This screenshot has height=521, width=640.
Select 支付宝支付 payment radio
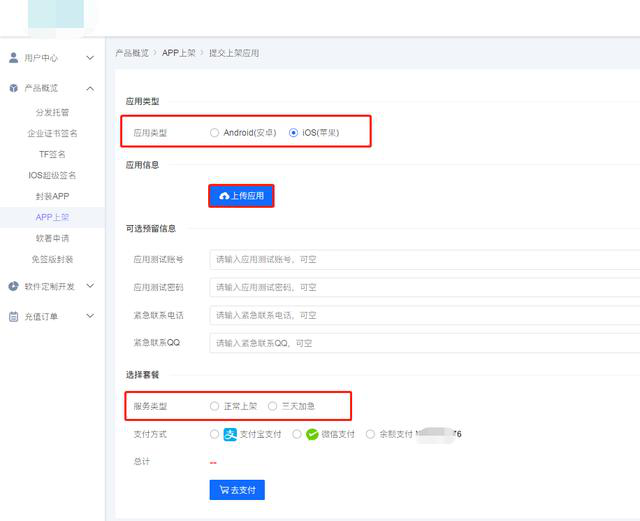tap(214, 434)
